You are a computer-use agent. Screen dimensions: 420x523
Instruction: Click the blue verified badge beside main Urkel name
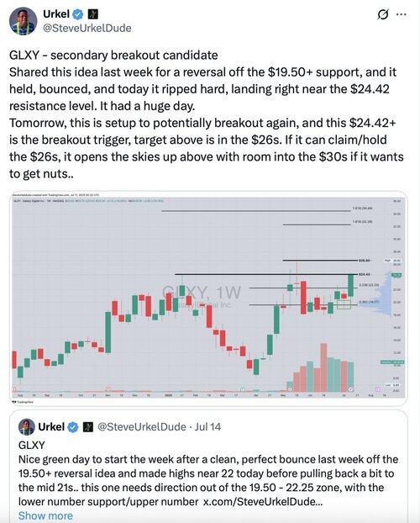(x=78, y=14)
